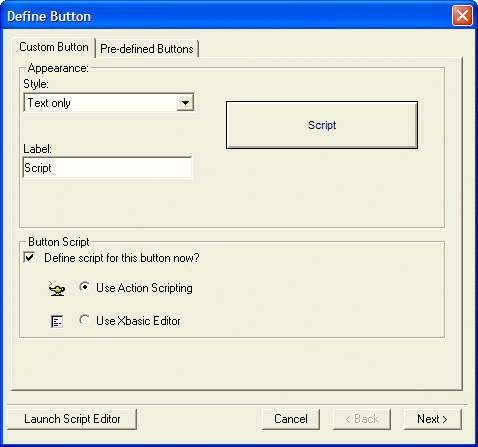Choose the Use Xbasic Editor radio button
Image resolution: width=478 pixels, height=447 pixels.
coord(85,320)
